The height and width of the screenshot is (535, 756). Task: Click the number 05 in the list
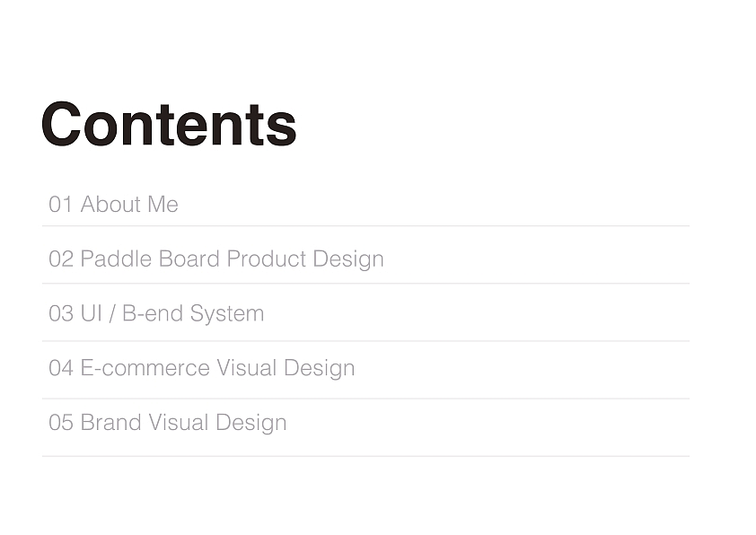[60, 423]
